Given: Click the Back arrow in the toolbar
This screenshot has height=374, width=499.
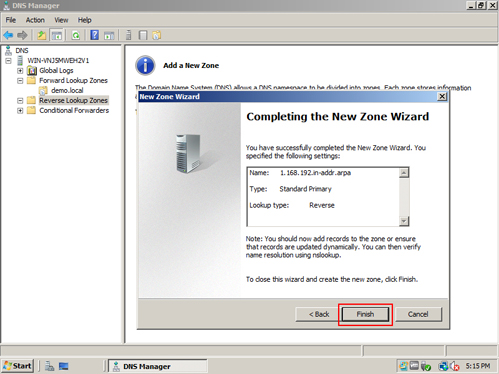Looking at the screenshot, I should click(8, 35).
